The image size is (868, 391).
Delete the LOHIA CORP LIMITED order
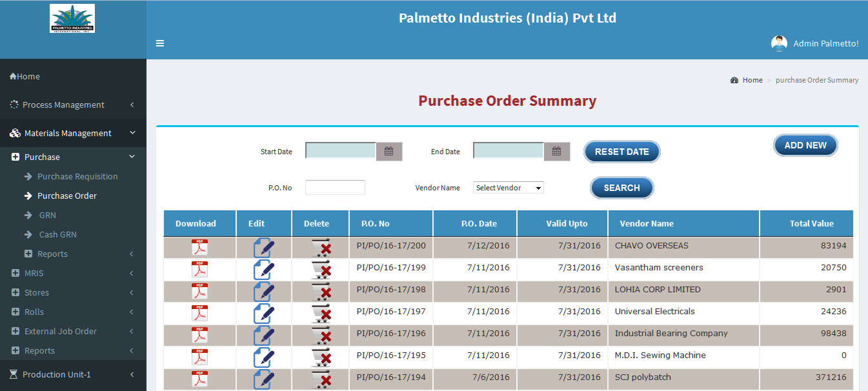[x=321, y=292]
